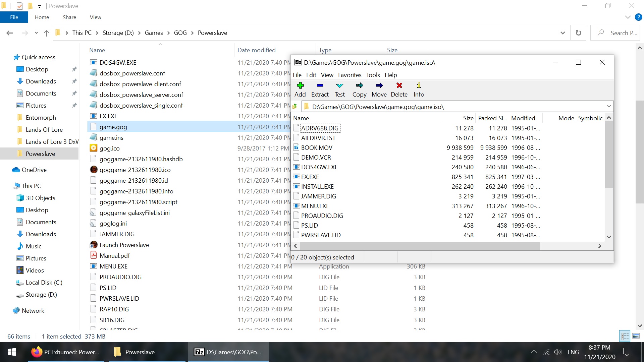Click the volume speaker tray icon

point(558,352)
